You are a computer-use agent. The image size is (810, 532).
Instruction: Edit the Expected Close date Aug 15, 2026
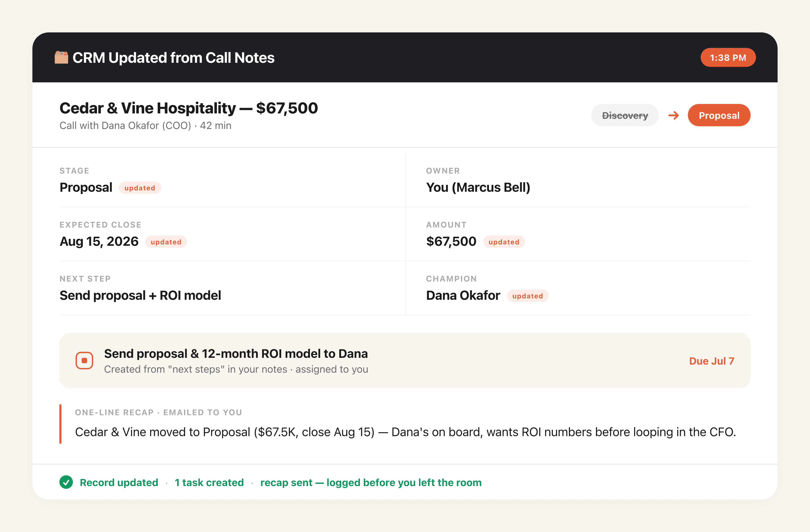click(99, 242)
